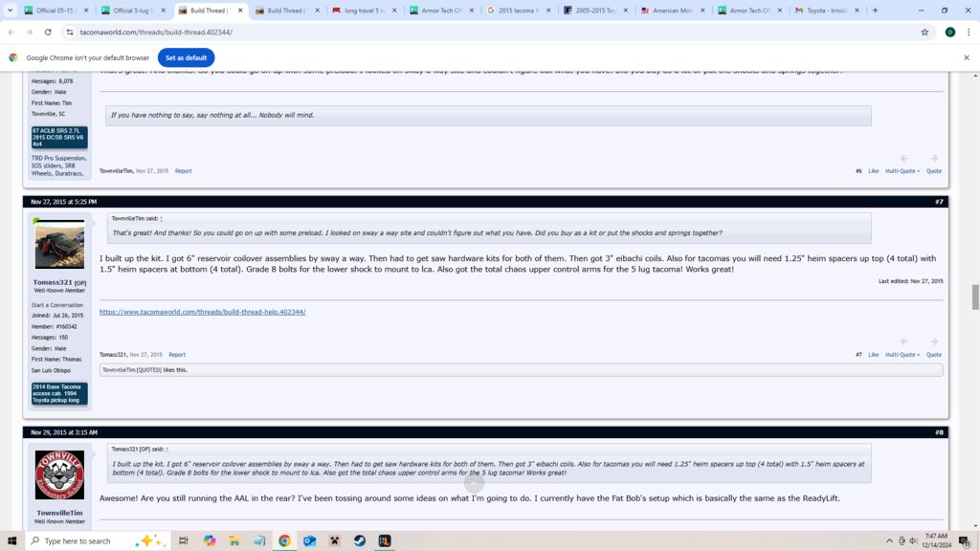The height and width of the screenshot is (551, 980).
Task: Click TownvilleTim's vehicle badge 07 ACLB SR5
Action: click(59, 138)
